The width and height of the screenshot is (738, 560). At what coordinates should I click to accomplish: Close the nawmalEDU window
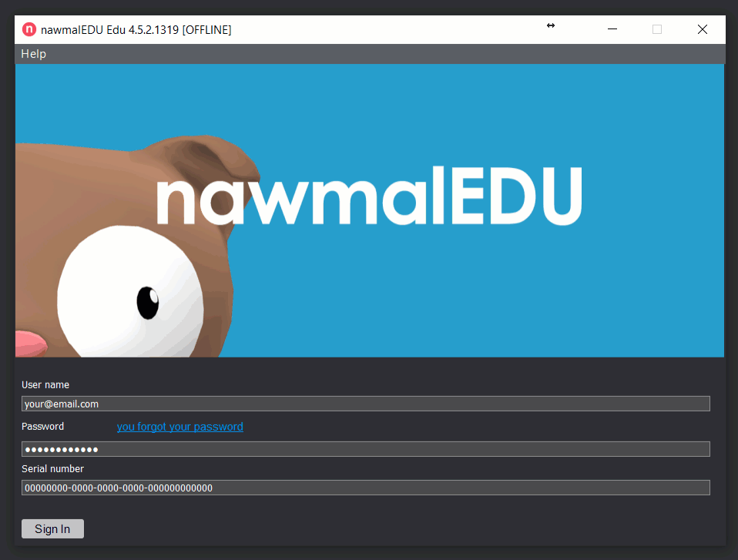(x=703, y=29)
